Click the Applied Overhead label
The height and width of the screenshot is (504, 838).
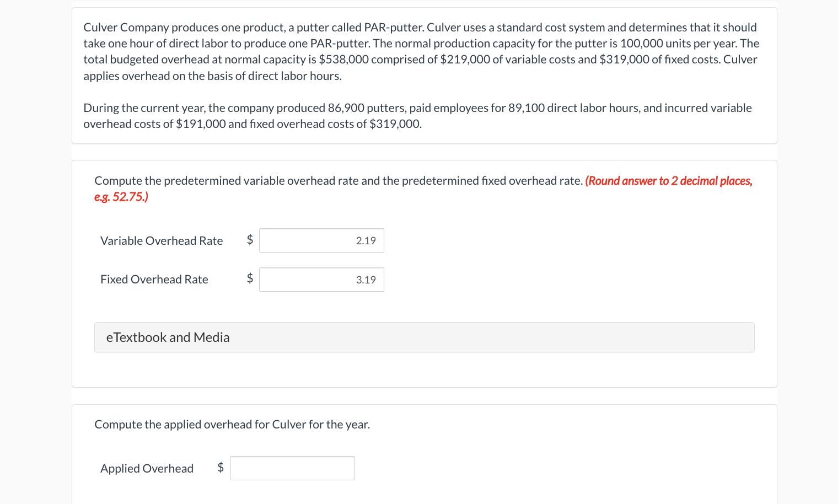[x=147, y=469]
